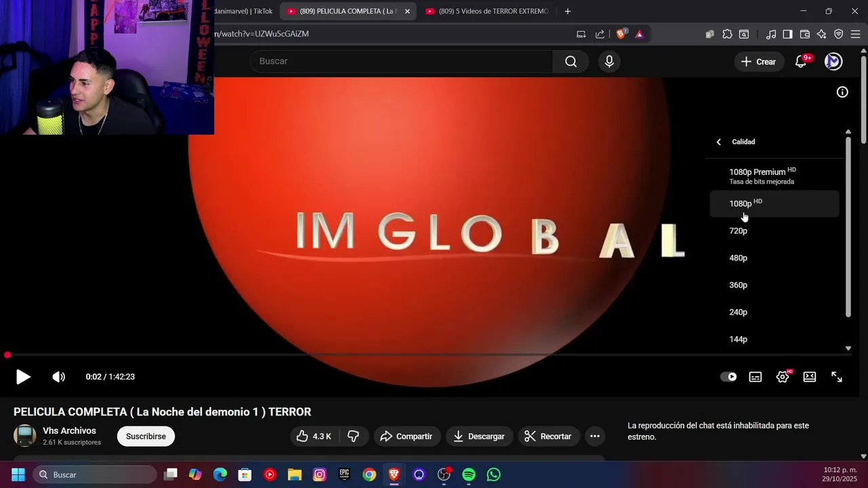This screenshot has width=868, height=488.
Task: Toggle subtitles with the captions icon
Action: tap(755, 377)
